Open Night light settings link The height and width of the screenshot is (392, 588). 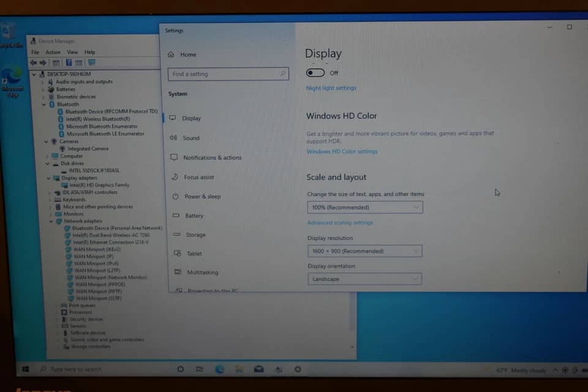point(331,88)
